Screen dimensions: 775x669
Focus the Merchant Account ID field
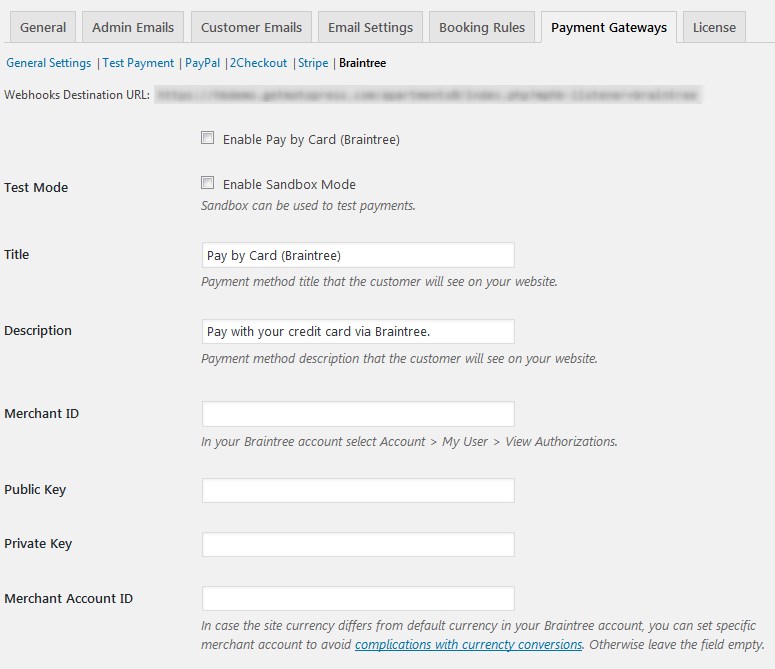358,599
